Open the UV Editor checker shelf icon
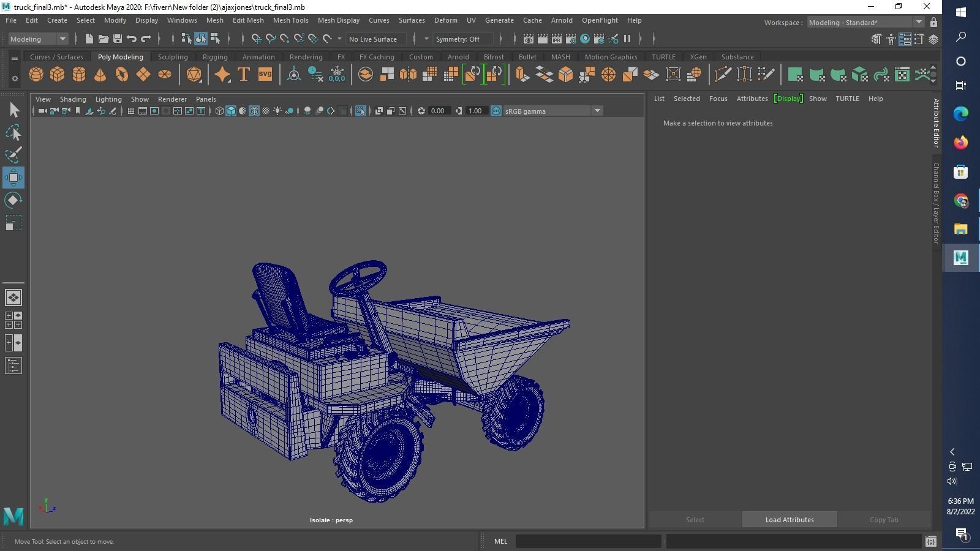 [x=902, y=75]
